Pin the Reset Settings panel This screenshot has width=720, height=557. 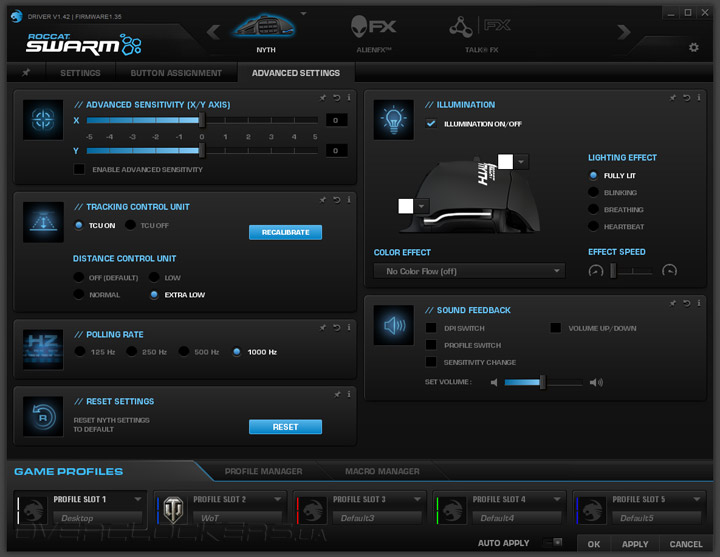click(337, 394)
